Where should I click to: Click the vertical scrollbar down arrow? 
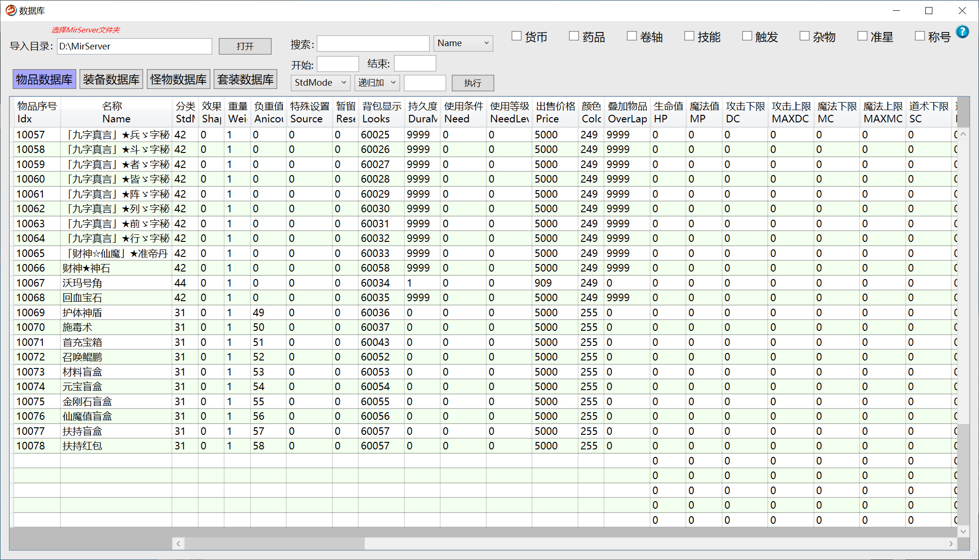coord(963,531)
